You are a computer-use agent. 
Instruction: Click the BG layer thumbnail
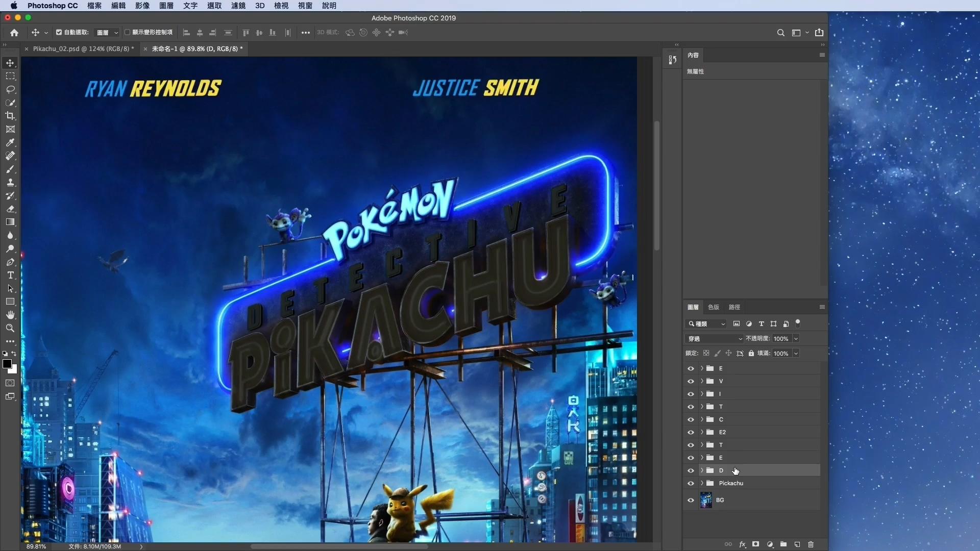click(706, 500)
